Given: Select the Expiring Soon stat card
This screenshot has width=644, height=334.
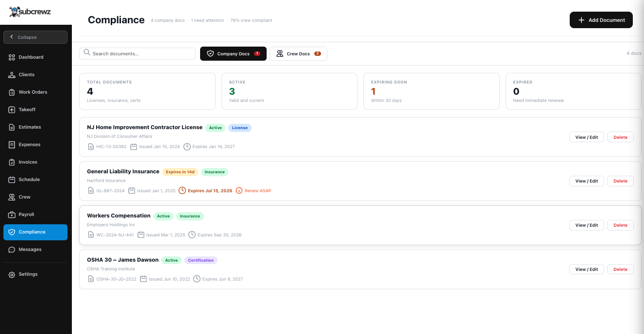Looking at the screenshot, I should pos(431,91).
